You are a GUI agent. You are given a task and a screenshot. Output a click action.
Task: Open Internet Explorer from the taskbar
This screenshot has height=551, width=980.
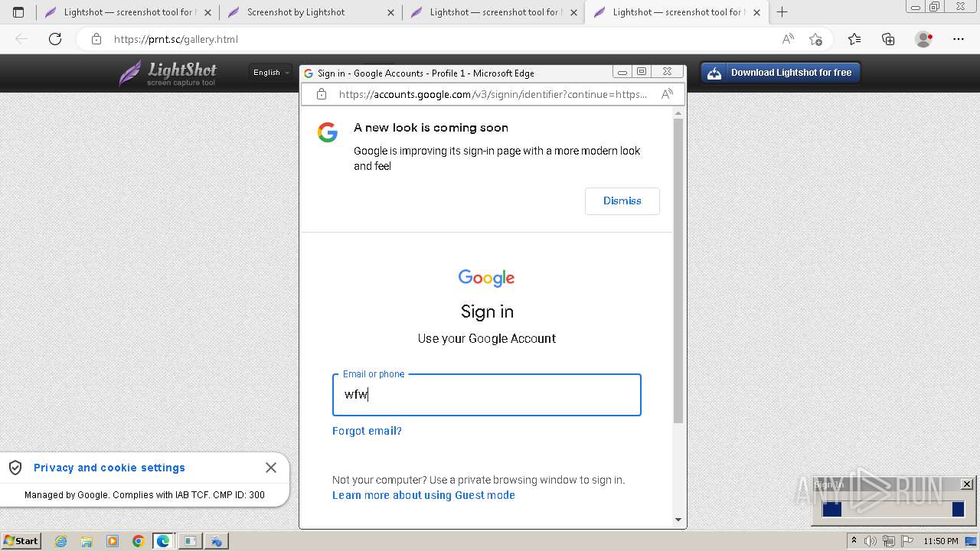(x=61, y=541)
